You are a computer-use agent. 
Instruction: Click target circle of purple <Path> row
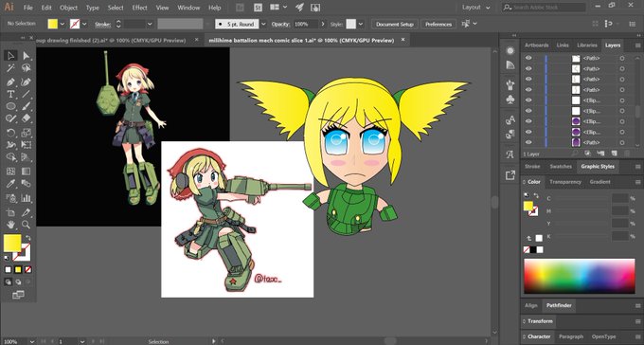point(622,142)
